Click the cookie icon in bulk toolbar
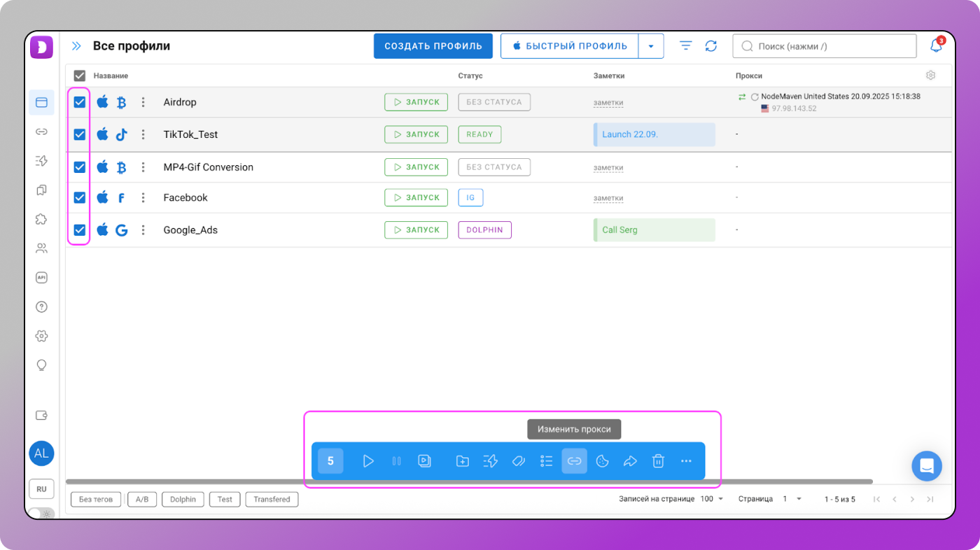 pyautogui.click(x=602, y=461)
